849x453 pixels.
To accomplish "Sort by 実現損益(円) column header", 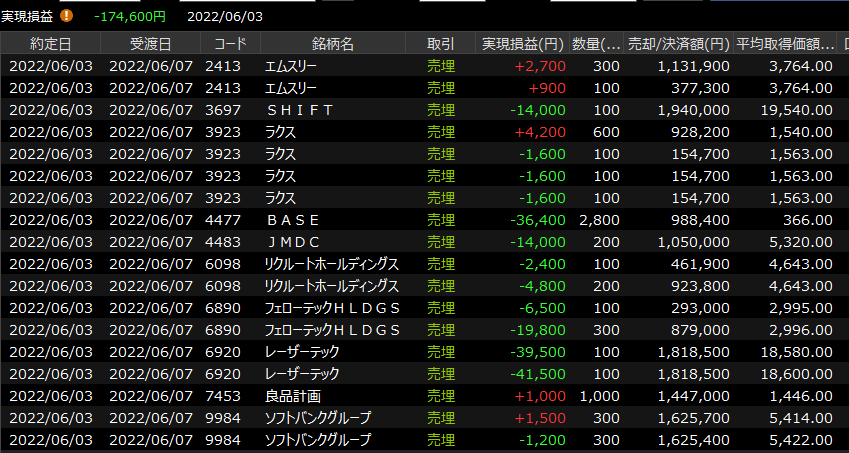I will click(x=521, y=44).
